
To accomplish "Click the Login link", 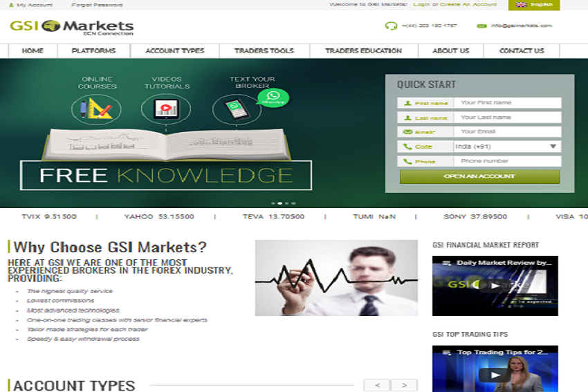I will [421, 5].
